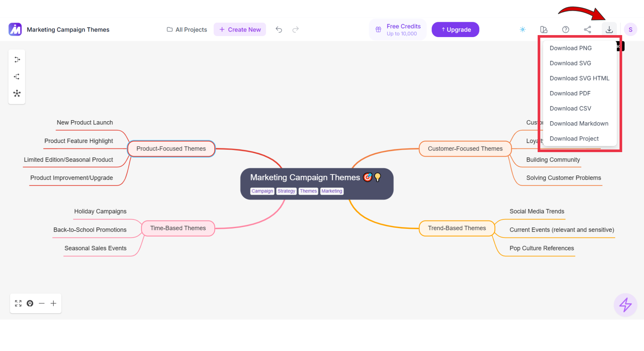The height and width of the screenshot is (351, 644).
Task: Open Free Credits offer
Action: point(397,30)
